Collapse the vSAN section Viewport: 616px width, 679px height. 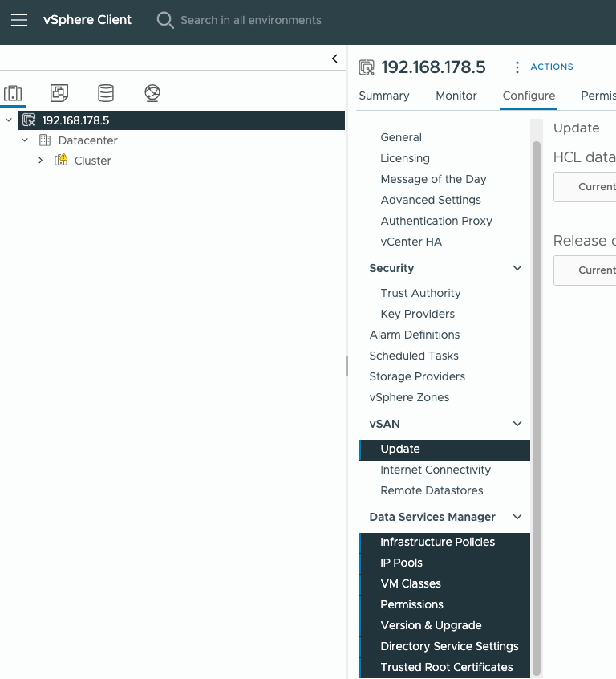point(517,424)
